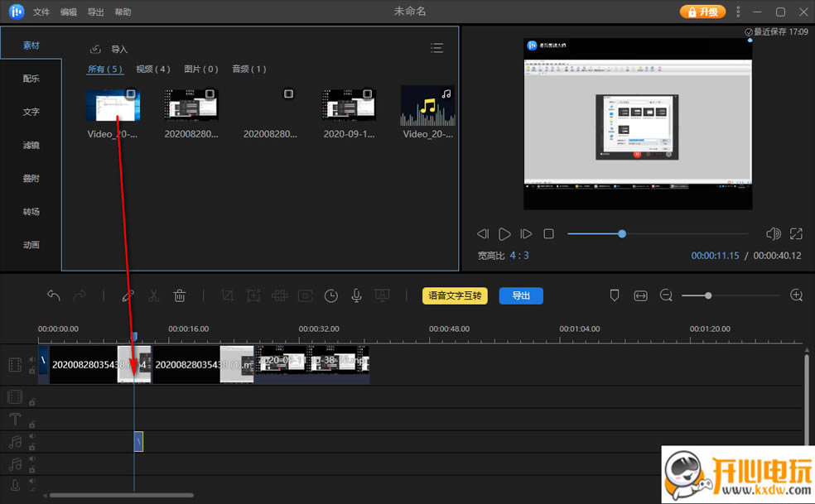
Task: Click the undo arrow in timeline toolbar
Action: (x=54, y=295)
